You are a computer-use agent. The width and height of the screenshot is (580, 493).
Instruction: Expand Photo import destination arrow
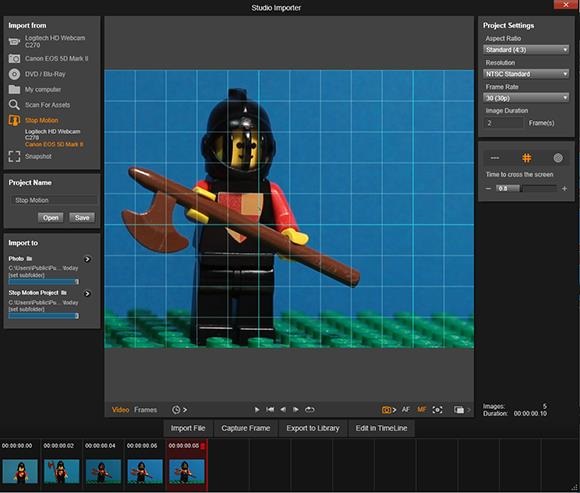[x=87, y=259]
